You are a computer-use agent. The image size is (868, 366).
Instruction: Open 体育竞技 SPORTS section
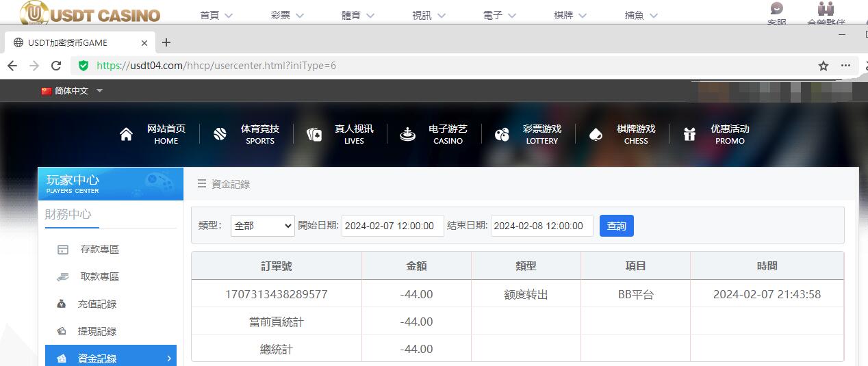tap(260, 134)
